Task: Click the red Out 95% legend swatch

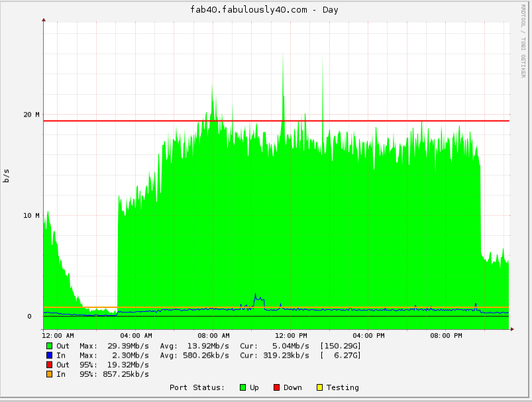Action: [50, 365]
